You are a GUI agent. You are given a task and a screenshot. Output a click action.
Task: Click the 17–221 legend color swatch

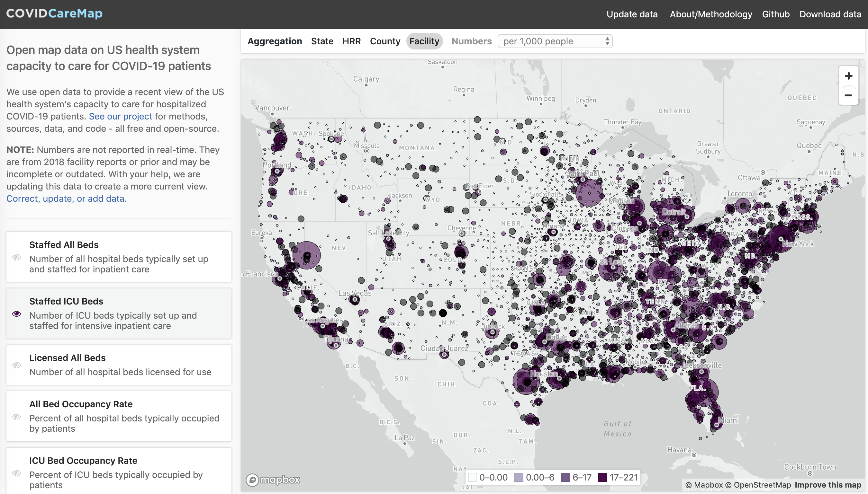pos(602,477)
